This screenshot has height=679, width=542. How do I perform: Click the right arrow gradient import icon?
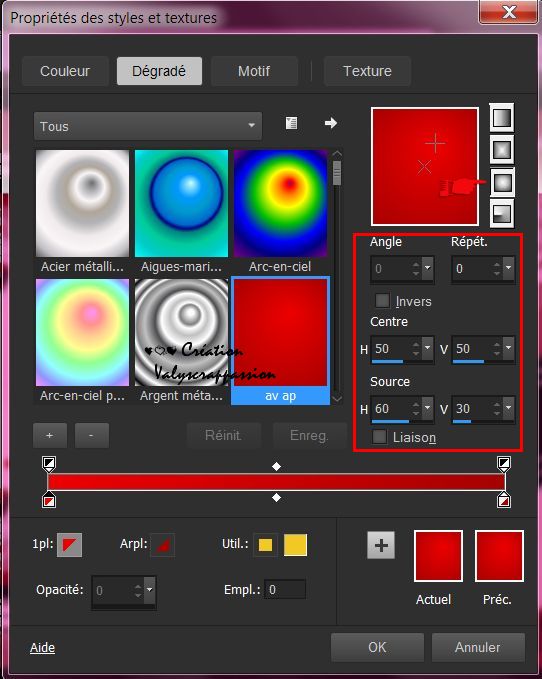331,123
